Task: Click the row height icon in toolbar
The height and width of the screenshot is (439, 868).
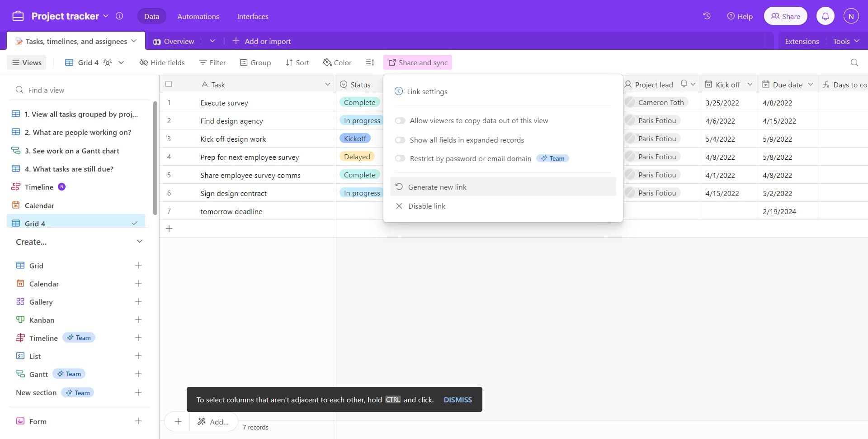Action: pos(370,62)
